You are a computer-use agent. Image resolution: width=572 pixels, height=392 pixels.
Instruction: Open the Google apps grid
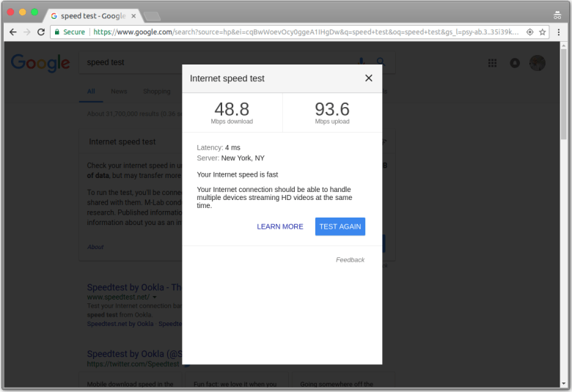click(492, 63)
